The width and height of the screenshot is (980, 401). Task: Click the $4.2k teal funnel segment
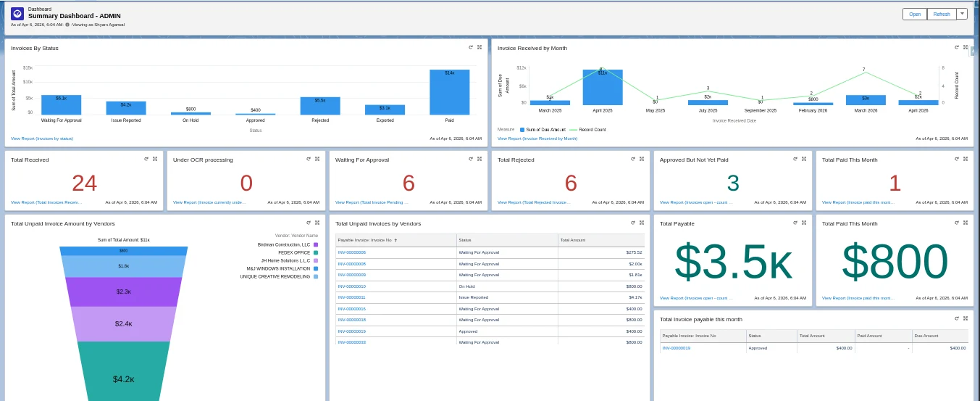123,371
